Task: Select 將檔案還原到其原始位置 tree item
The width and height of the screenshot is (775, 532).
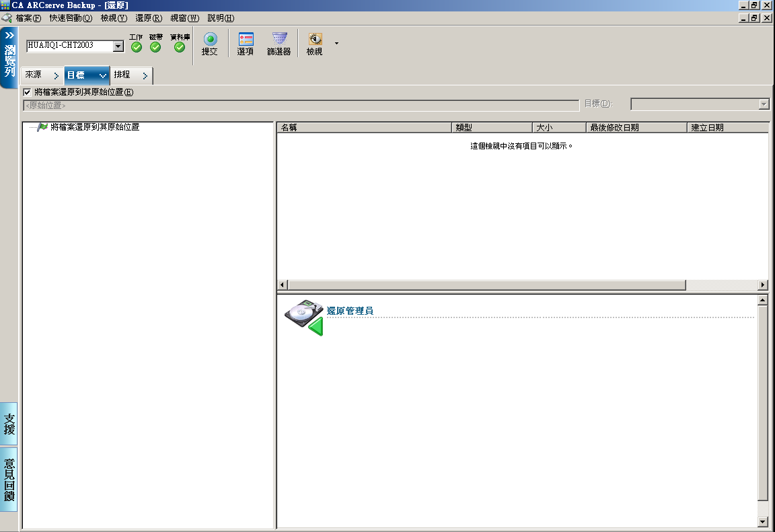Action: pyautogui.click(x=95, y=127)
